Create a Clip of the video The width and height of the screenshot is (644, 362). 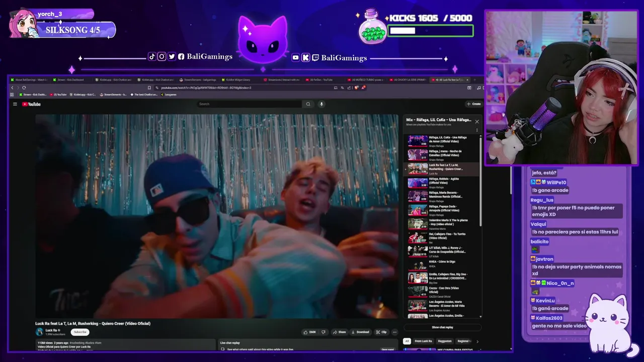[381, 332]
